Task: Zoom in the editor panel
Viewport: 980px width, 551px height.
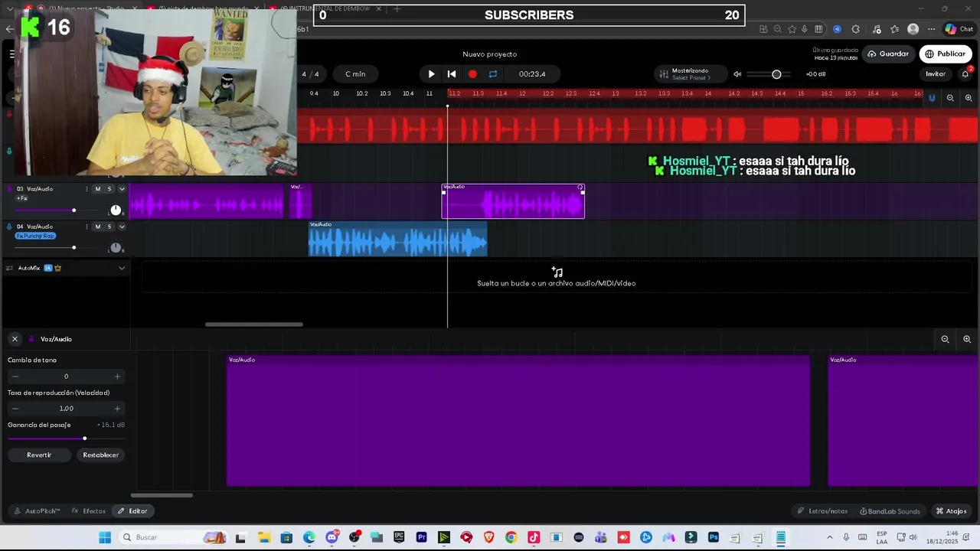Action: [x=967, y=339]
